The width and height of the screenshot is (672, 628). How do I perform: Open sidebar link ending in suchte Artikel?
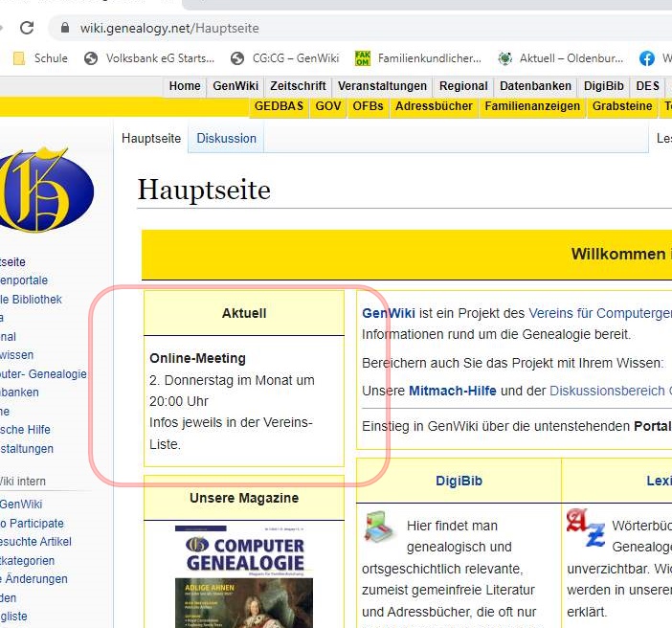coord(35,542)
